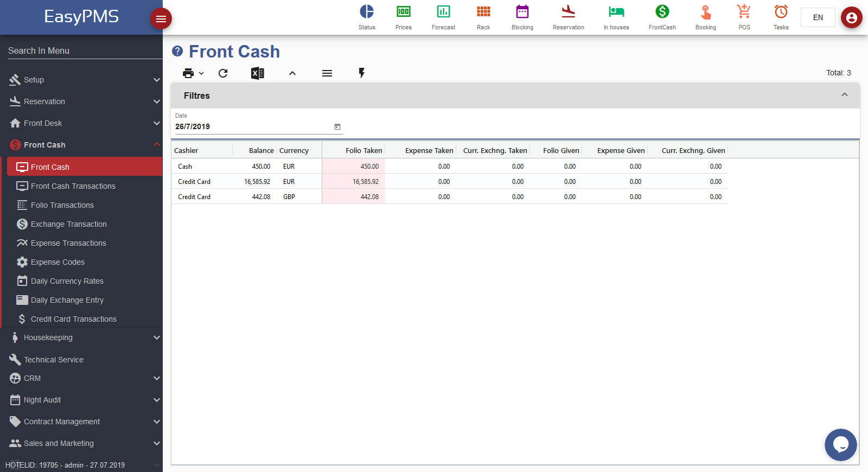Image resolution: width=868 pixels, height=472 pixels.
Task: Open the chat bubble support widget
Action: (x=840, y=445)
